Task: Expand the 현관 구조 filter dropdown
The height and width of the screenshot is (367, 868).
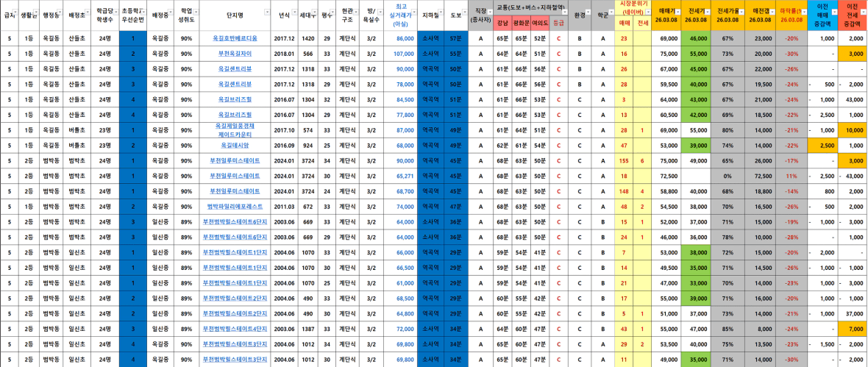Action: coord(356,11)
